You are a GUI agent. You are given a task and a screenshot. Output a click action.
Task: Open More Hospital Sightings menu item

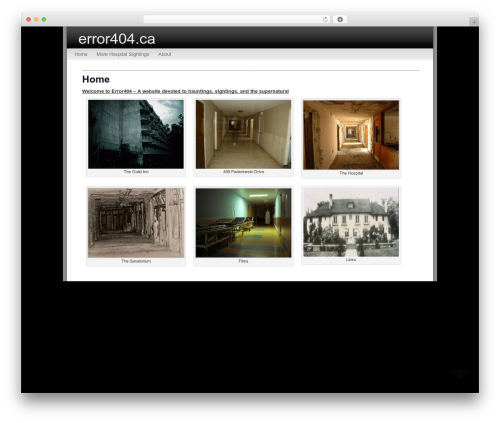click(123, 54)
